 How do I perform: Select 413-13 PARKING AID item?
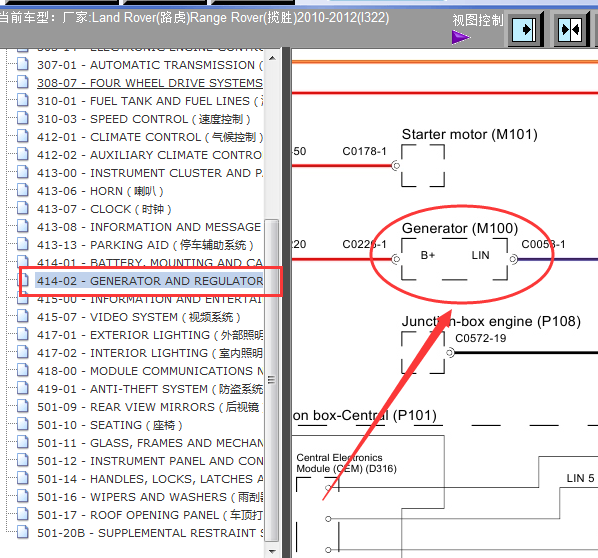pyautogui.click(x=145, y=245)
